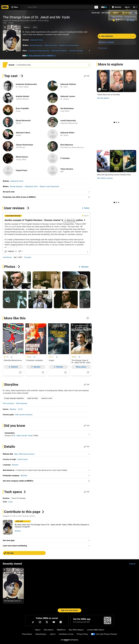
Task: Click Clear all recently viewed
Action: (x=132, y=564)
